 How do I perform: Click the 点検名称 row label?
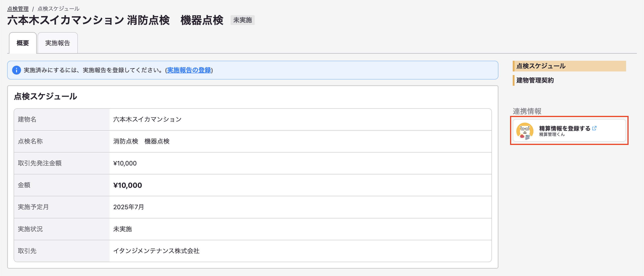click(x=30, y=141)
